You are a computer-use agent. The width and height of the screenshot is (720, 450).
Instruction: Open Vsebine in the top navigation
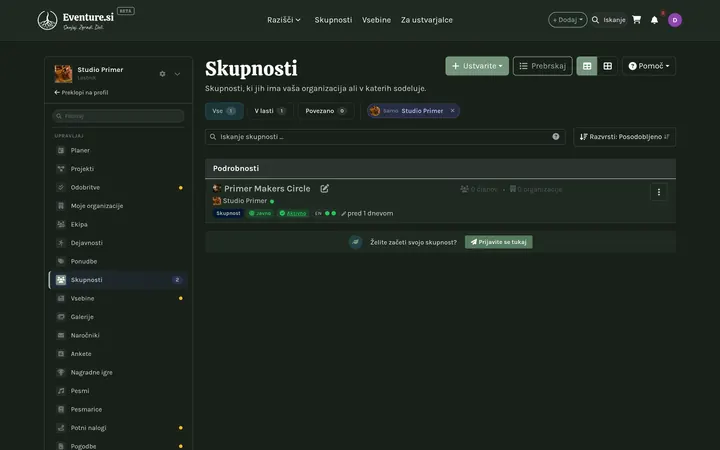[x=377, y=20]
